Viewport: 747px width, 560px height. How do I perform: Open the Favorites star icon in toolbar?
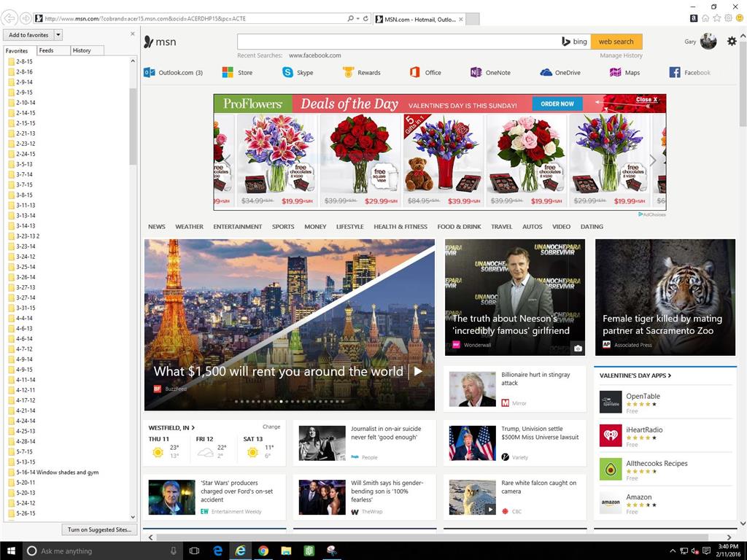[717, 18]
